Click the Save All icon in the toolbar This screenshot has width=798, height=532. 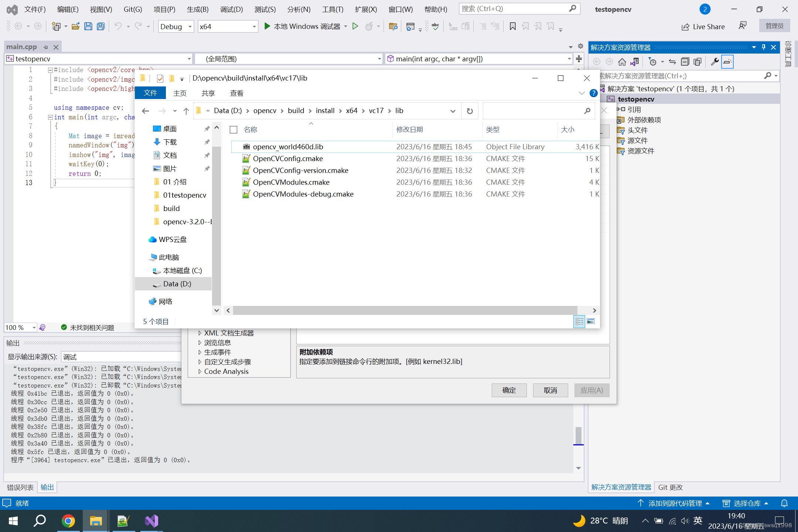(100, 26)
